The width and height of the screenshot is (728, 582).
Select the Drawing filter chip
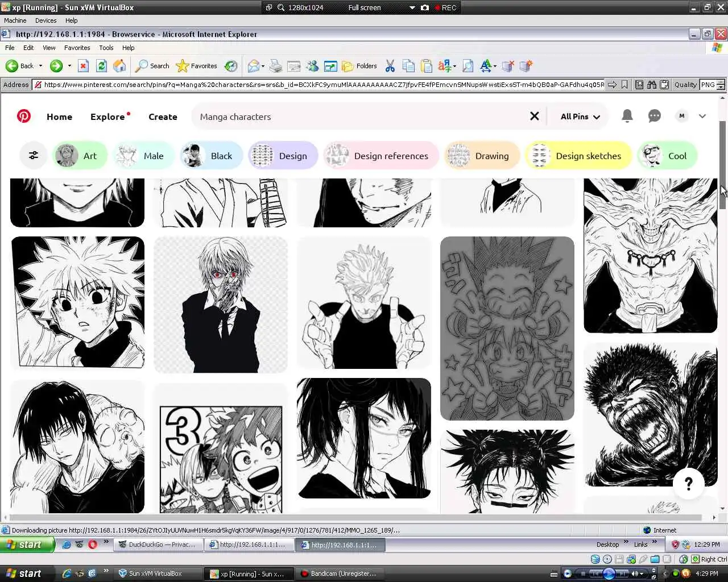(482, 156)
